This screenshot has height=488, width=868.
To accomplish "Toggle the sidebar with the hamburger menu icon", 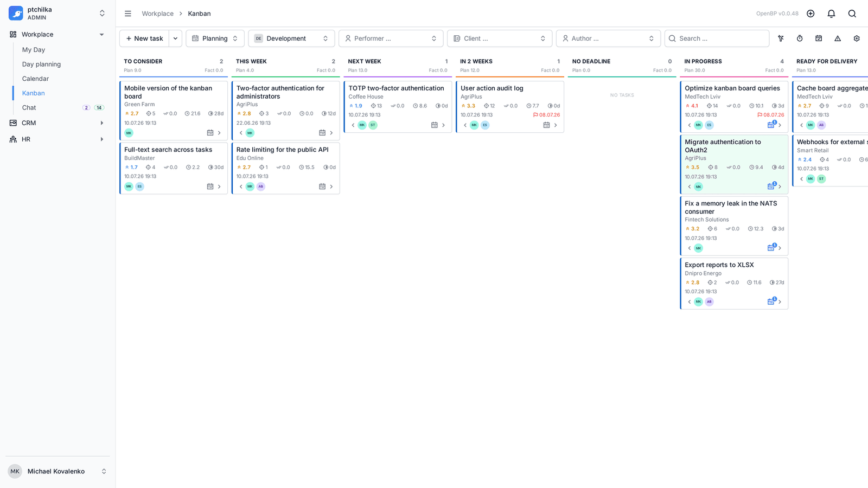I will [128, 14].
